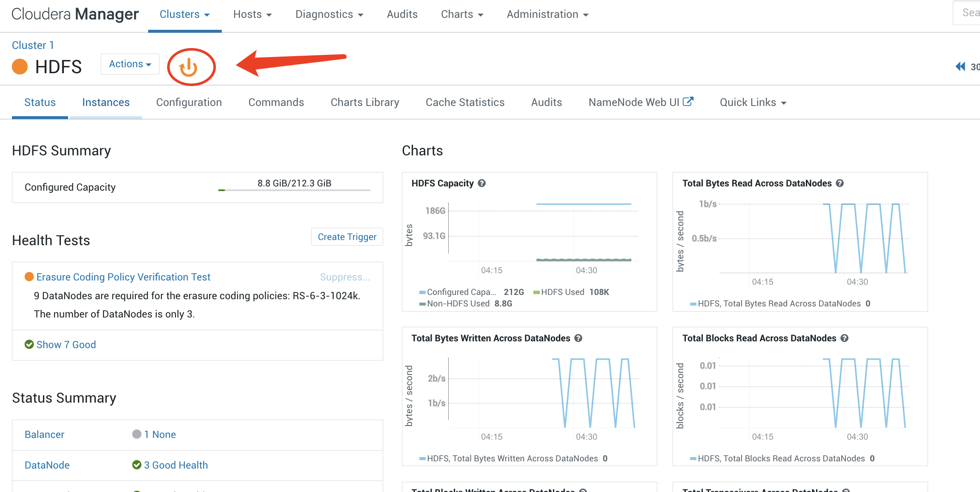Open the Clusters dropdown menu
This screenshot has height=492, width=980.
[185, 14]
